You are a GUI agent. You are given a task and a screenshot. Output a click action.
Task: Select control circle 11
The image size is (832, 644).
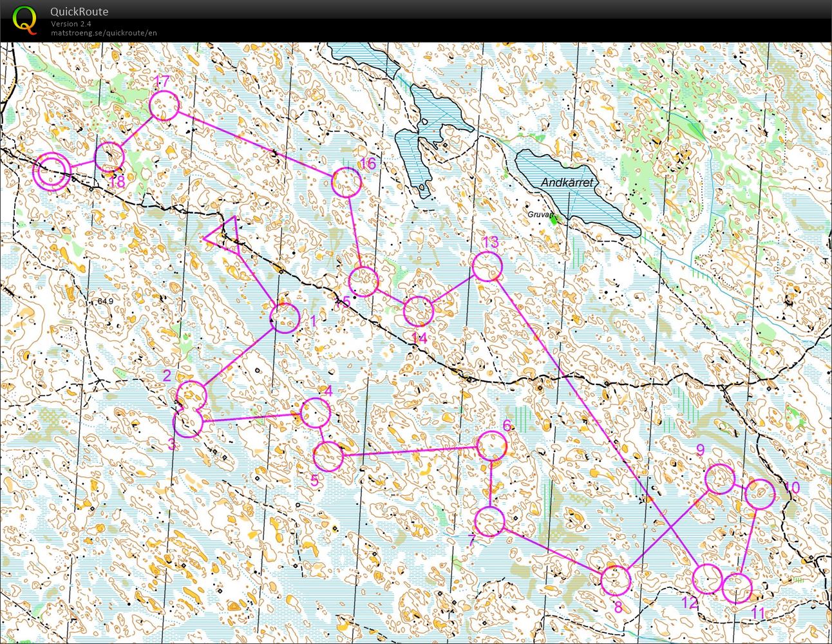click(x=737, y=588)
